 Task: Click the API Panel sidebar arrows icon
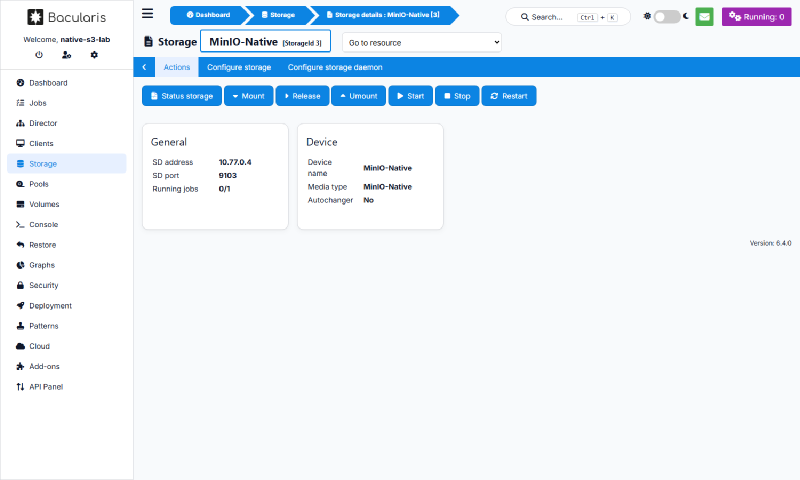click(20, 387)
